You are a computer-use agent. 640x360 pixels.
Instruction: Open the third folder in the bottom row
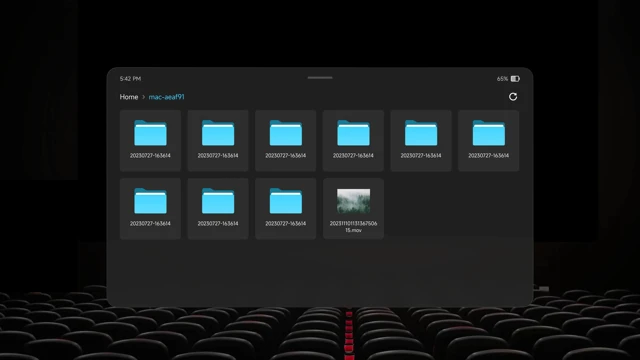point(286,209)
